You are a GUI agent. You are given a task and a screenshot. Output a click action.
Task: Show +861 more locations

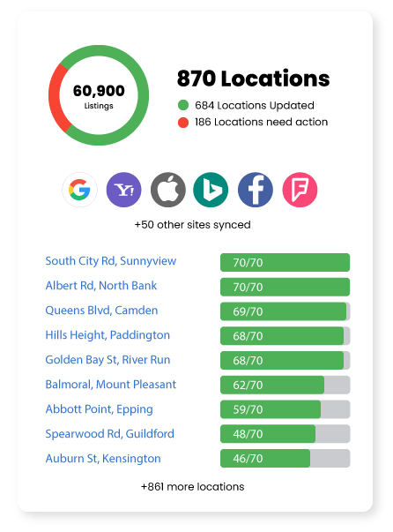pyautogui.click(x=192, y=486)
